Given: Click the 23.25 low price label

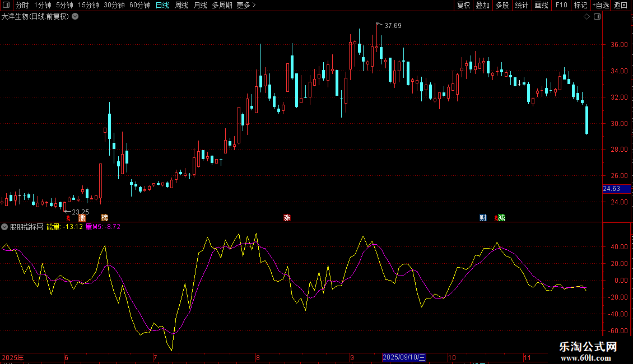Looking at the screenshot, I should click(x=80, y=212).
